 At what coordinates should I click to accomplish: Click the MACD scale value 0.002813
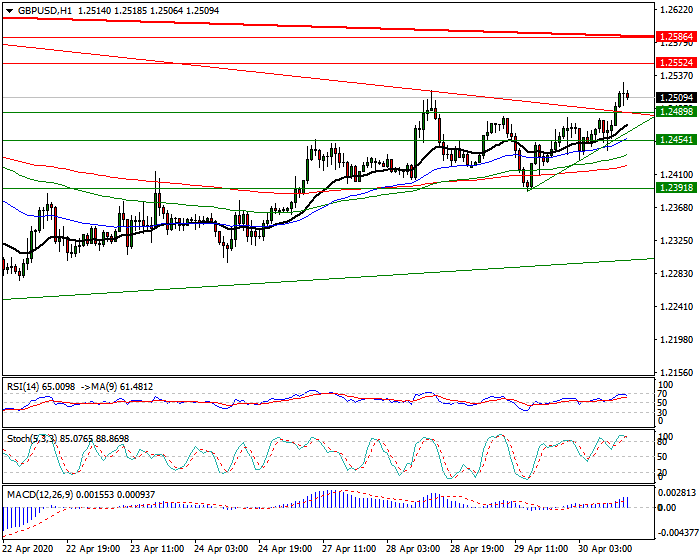point(677,493)
